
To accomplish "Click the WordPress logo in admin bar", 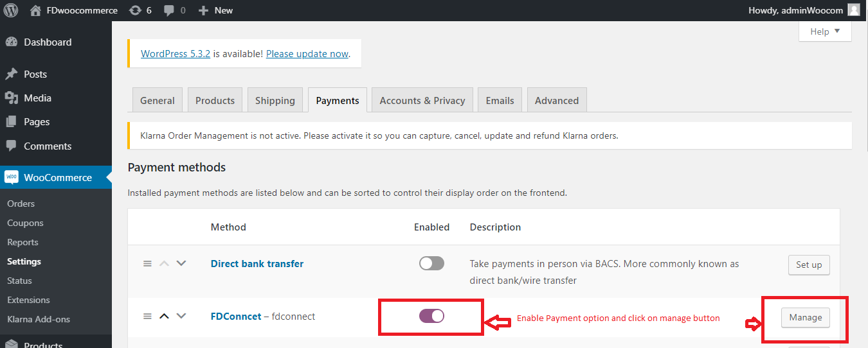I will pyautogui.click(x=12, y=10).
